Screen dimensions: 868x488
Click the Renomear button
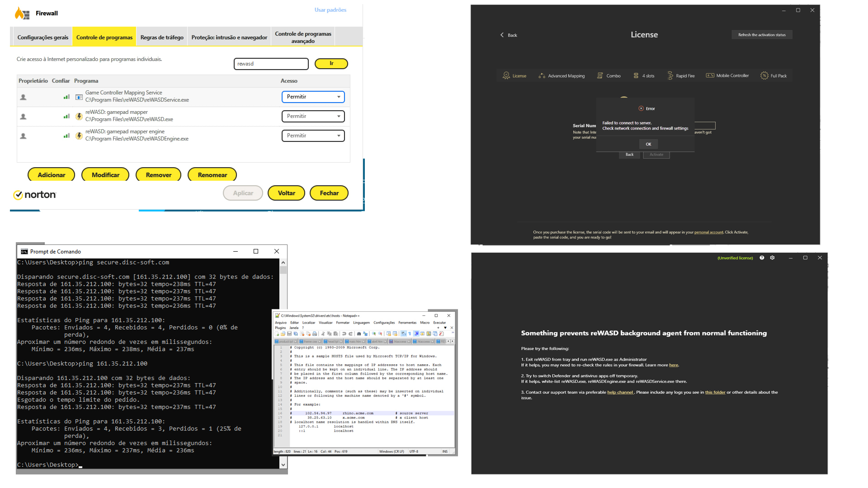(x=212, y=175)
